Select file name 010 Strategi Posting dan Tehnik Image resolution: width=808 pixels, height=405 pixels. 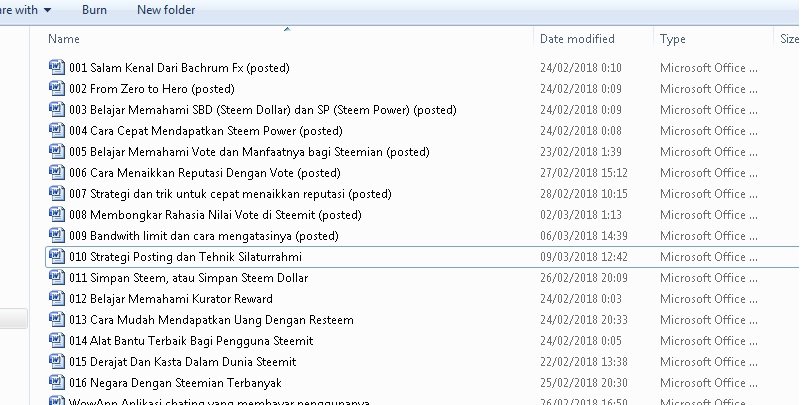[x=186, y=257]
